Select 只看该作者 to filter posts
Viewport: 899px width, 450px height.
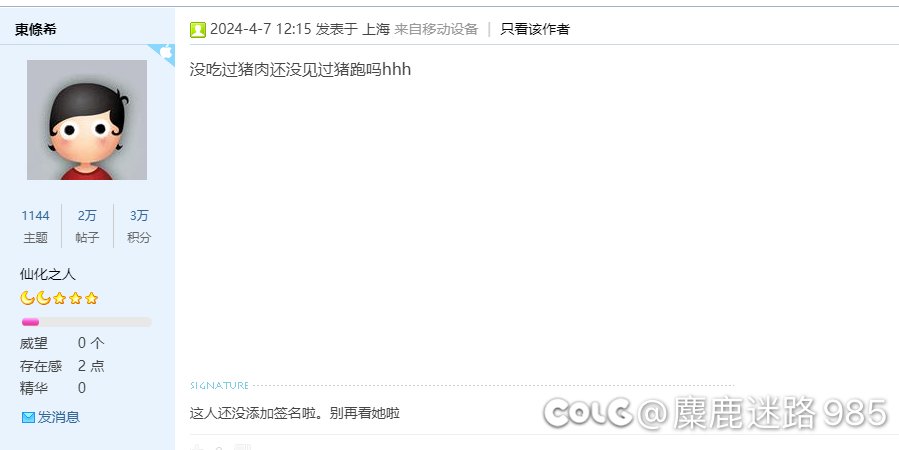click(x=535, y=29)
